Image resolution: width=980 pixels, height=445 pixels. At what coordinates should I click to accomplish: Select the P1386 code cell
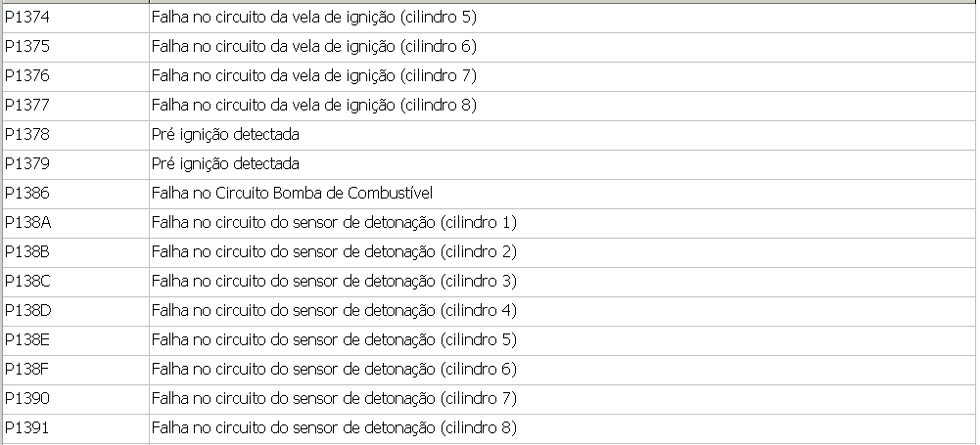pos(27,194)
